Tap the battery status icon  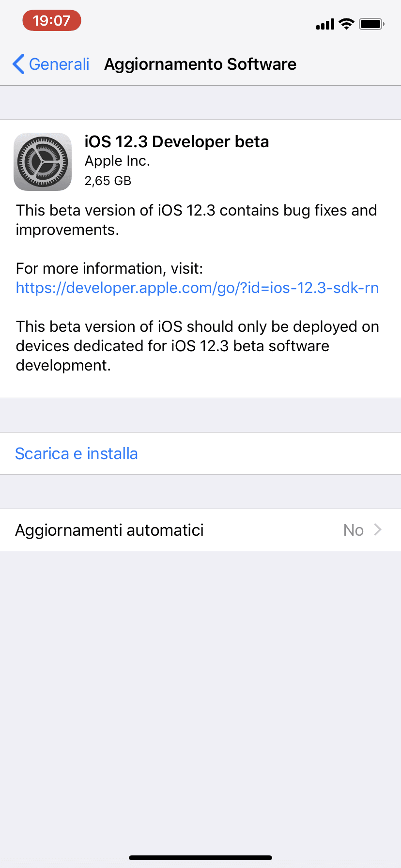(x=371, y=23)
